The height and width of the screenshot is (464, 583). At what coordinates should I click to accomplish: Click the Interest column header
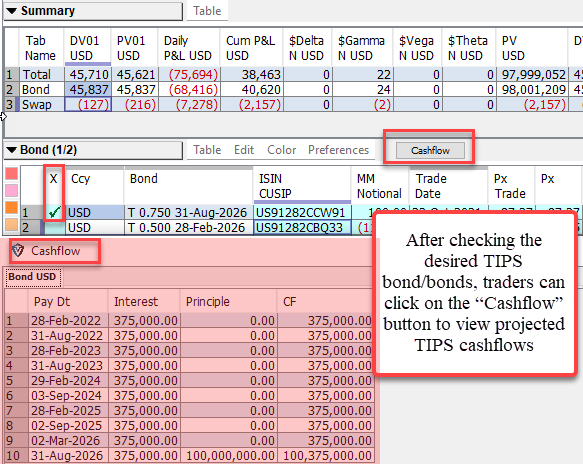click(x=144, y=302)
